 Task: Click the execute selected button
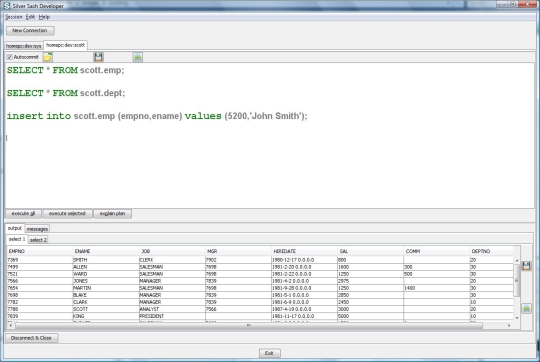click(67, 214)
